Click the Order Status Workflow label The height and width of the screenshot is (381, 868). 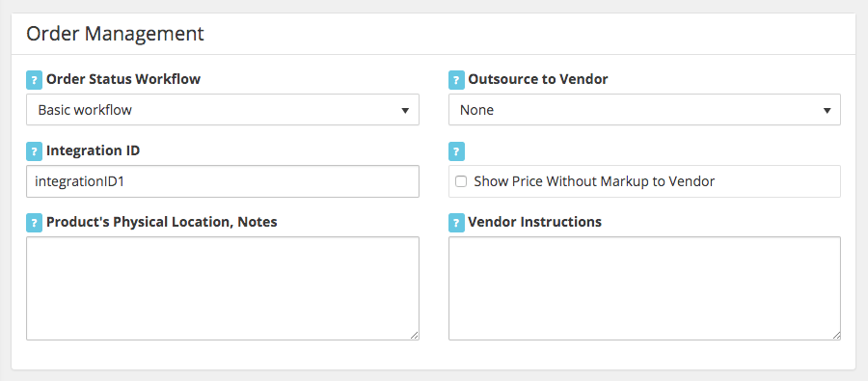(x=123, y=80)
